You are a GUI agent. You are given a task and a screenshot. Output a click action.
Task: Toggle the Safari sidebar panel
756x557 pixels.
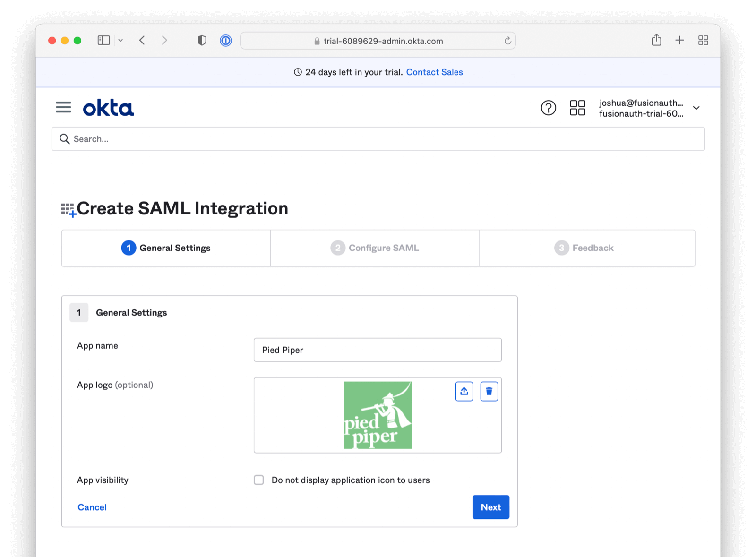(103, 41)
